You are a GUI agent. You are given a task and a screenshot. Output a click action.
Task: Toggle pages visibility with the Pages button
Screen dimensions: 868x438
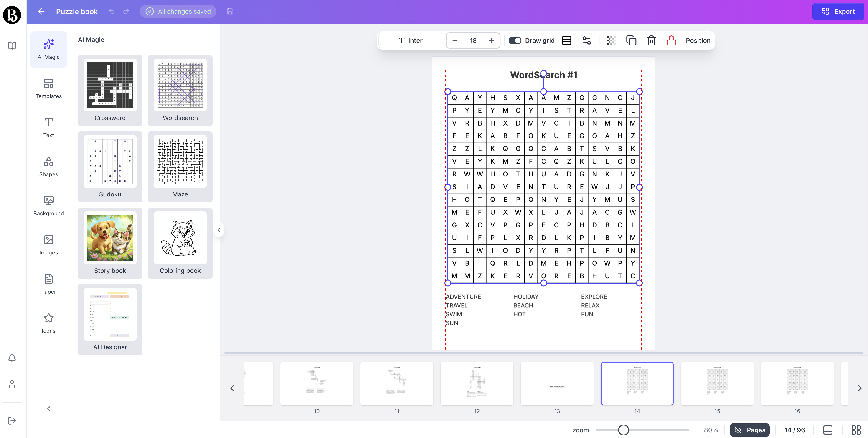750,430
